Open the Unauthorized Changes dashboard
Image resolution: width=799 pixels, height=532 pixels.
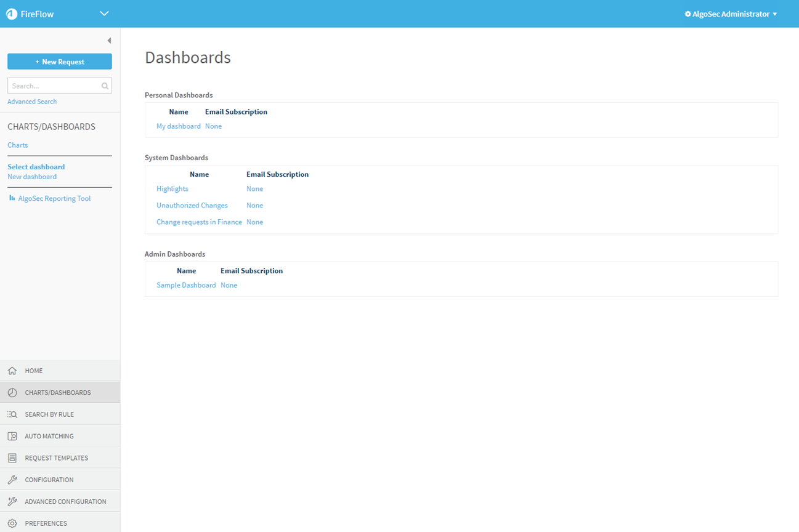point(192,206)
